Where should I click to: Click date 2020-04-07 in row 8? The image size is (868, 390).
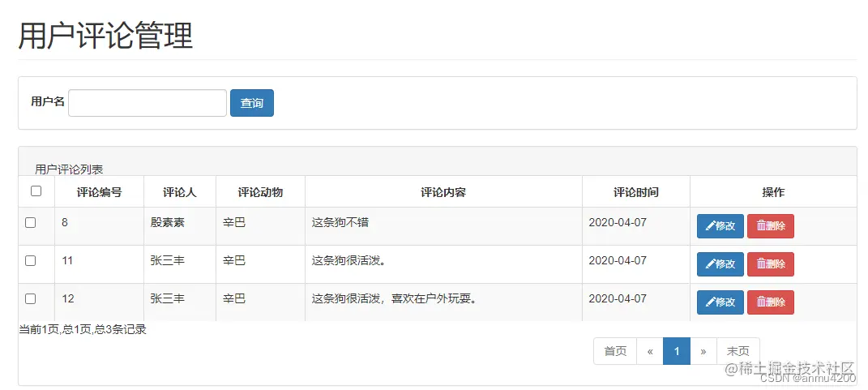pos(618,223)
